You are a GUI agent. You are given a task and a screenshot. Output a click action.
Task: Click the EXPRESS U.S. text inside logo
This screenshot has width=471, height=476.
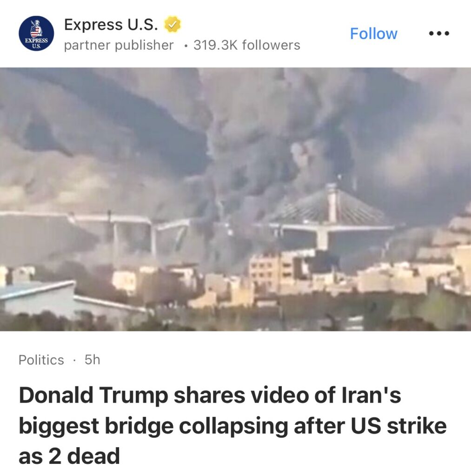point(36,42)
